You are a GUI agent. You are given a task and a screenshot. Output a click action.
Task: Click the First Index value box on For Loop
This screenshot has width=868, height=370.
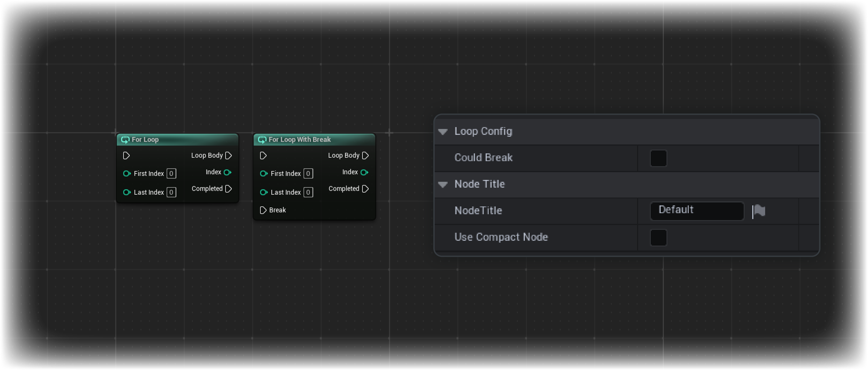click(x=171, y=173)
